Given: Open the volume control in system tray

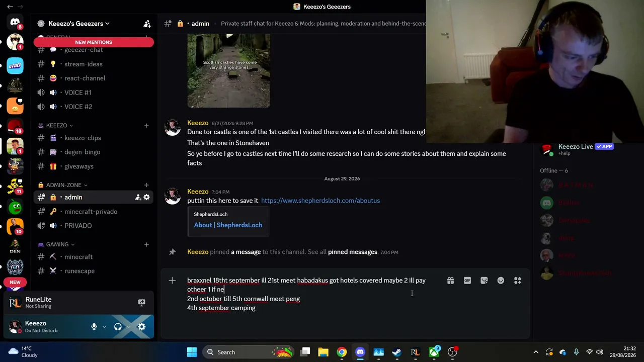Looking at the screenshot, I should click(600, 352).
